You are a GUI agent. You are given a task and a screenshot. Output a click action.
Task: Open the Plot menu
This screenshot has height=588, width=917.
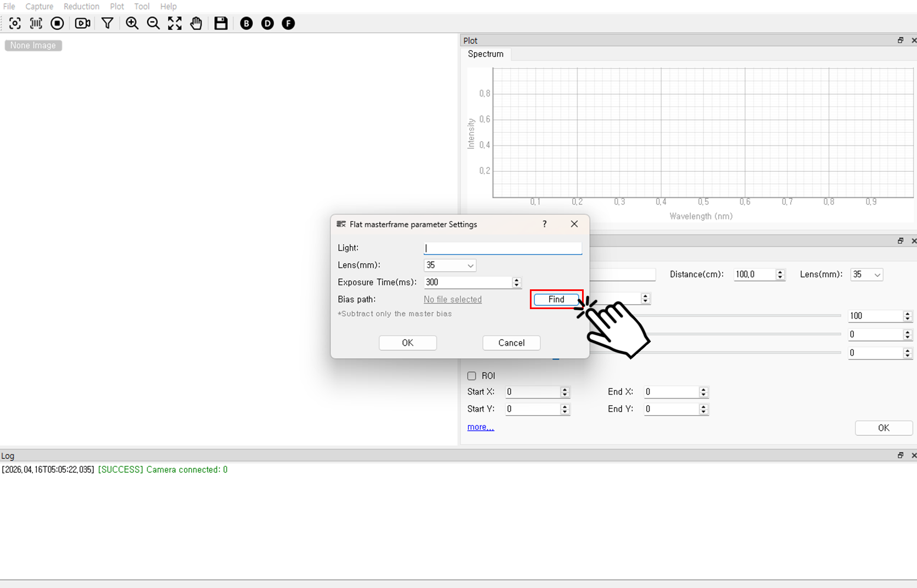click(x=117, y=7)
